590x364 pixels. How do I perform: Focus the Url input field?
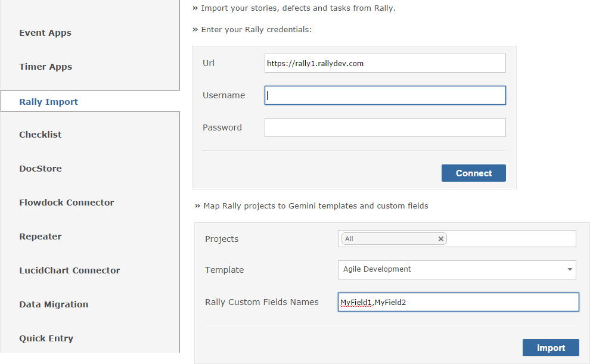pos(385,63)
